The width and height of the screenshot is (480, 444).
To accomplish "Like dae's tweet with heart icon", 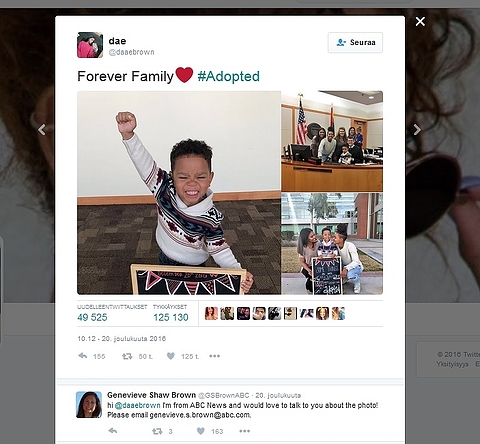I will (x=171, y=356).
